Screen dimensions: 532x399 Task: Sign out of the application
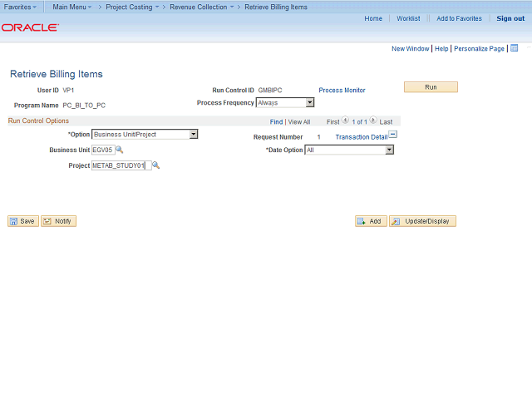coord(510,18)
